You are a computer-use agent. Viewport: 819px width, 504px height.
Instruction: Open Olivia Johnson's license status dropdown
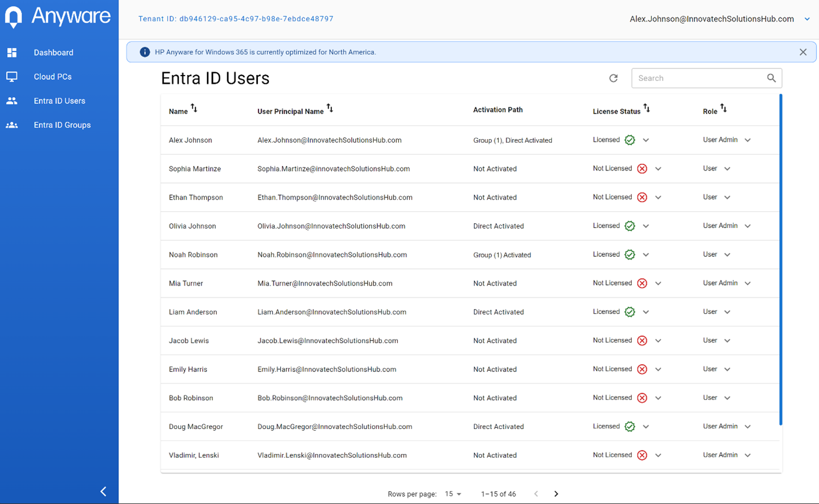pyautogui.click(x=646, y=226)
